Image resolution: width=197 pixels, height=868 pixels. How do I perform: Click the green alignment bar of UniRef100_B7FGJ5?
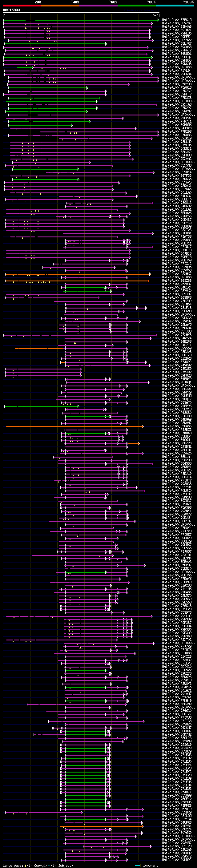tap(81, 20)
